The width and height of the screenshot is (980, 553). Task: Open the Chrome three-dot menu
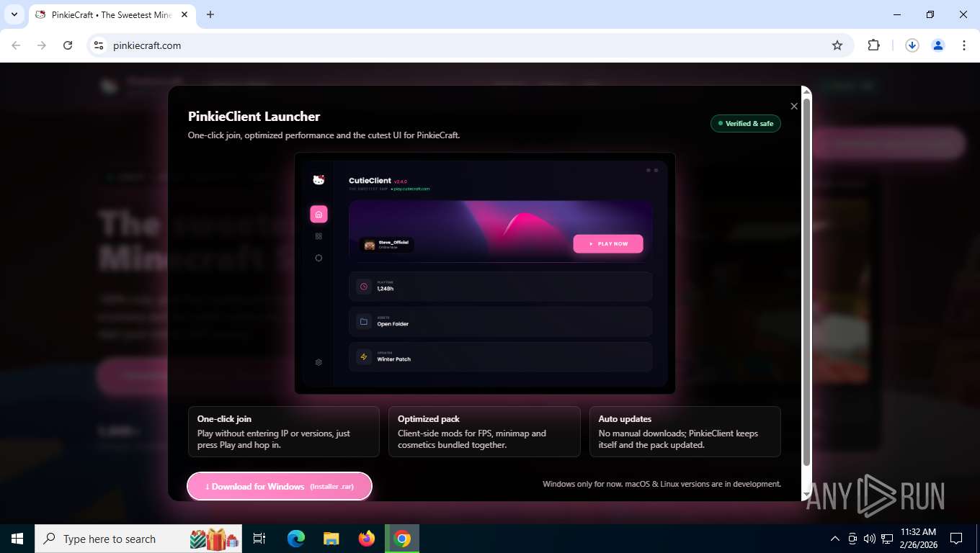[x=964, y=45]
